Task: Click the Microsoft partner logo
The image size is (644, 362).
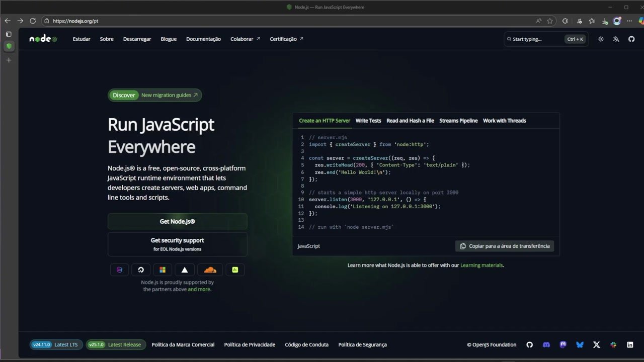Action: 162,269
